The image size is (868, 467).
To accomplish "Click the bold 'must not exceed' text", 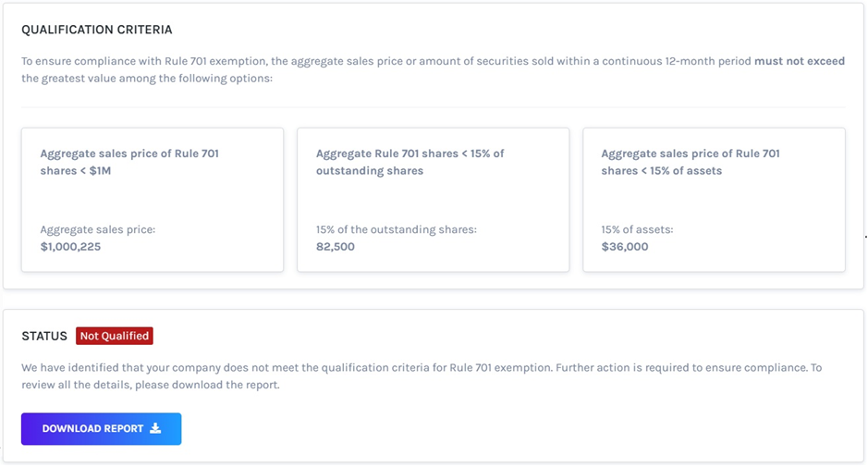I will [800, 62].
